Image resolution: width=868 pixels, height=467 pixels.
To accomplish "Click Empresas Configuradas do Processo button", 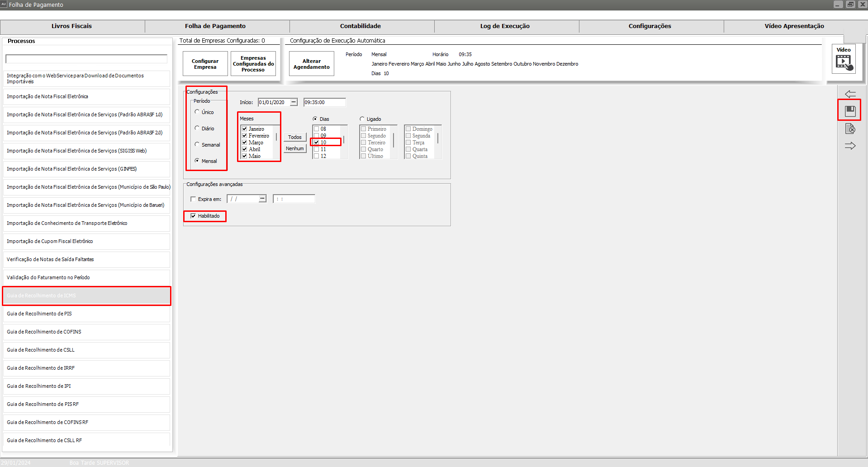I will point(253,64).
